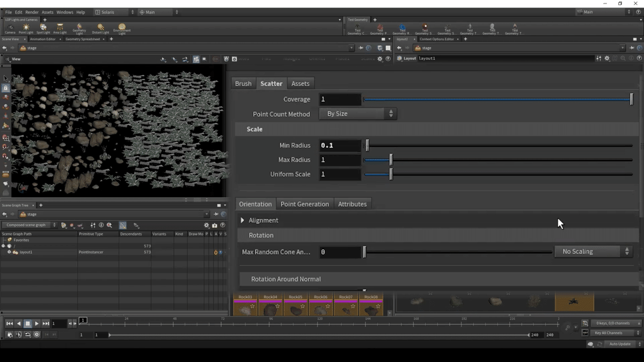Expand the Alignment section
Viewport: 644px width, 362px height.
coord(243,220)
